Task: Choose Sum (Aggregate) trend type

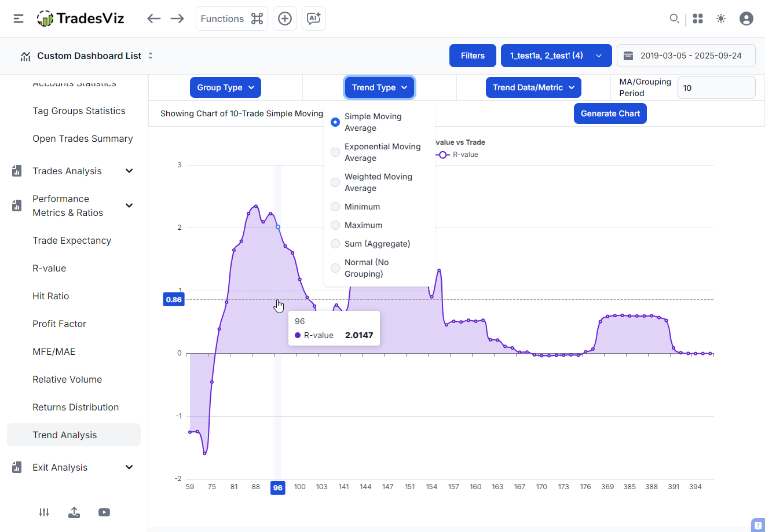Action: pos(335,244)
